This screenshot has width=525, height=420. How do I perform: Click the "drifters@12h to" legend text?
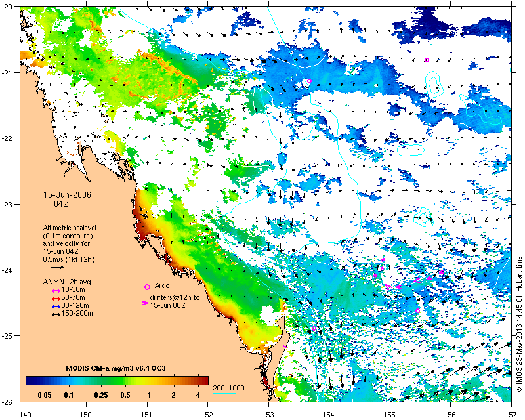175,297
